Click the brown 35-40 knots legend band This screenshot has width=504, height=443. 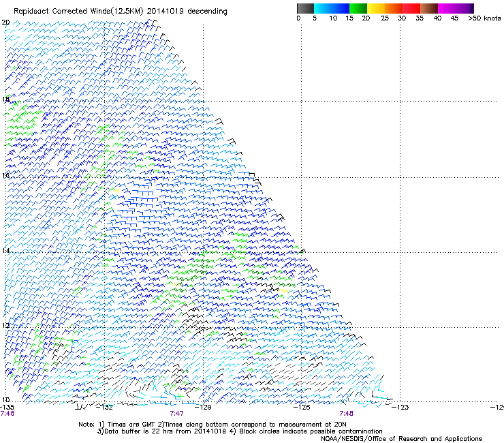(x=428, y=8)
